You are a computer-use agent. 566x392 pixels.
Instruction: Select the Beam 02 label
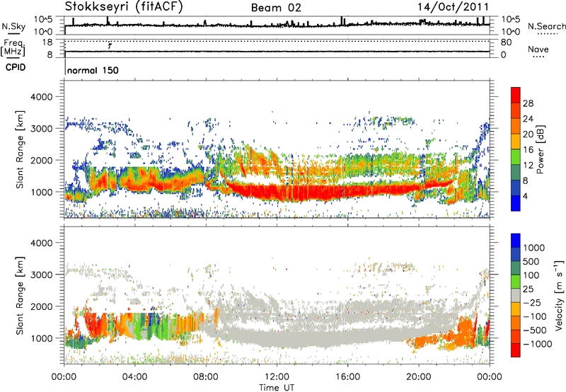pos(276,8)
